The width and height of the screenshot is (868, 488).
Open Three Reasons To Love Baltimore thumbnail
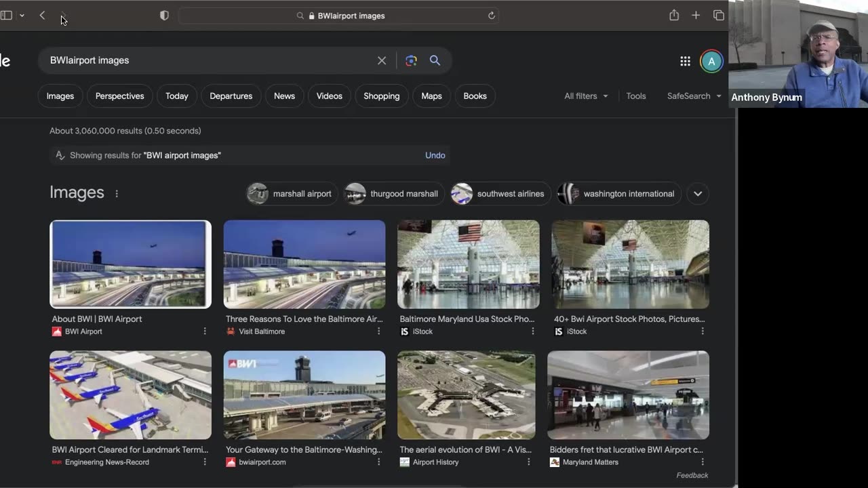click(x=304, y=264)
